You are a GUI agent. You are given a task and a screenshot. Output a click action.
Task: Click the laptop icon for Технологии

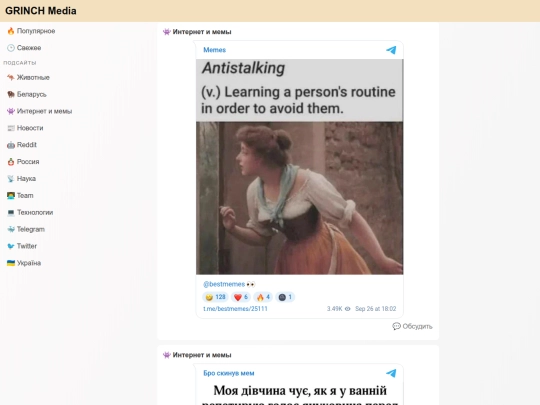click(x=11, y=212)
